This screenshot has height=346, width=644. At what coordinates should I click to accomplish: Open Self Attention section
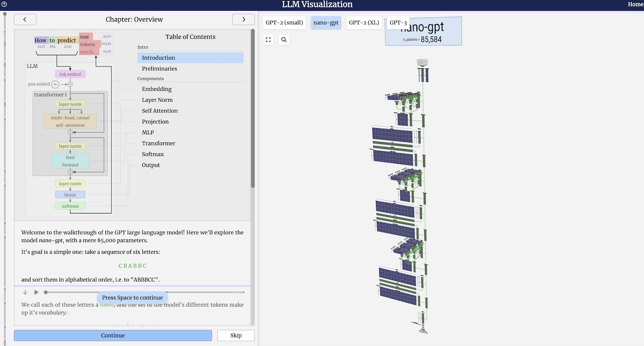(160, 110)
